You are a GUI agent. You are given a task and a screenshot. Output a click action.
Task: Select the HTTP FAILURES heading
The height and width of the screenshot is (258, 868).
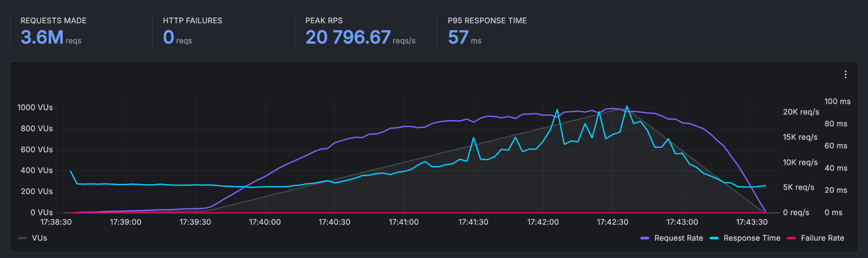(192, 20)
